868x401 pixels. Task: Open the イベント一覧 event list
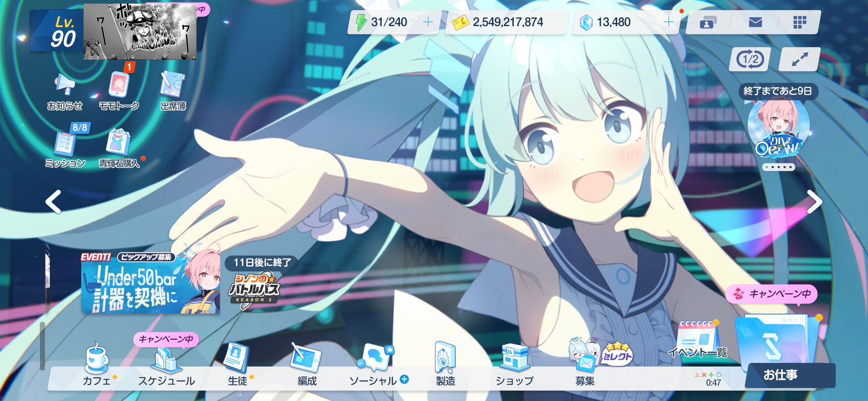698,340
